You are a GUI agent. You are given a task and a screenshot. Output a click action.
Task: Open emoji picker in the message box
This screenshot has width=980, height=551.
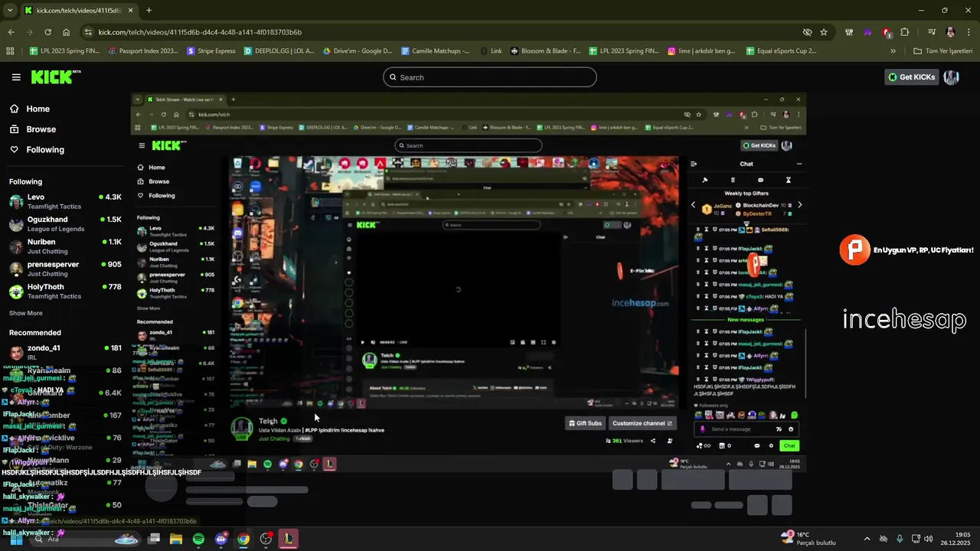tap(791, 429)
